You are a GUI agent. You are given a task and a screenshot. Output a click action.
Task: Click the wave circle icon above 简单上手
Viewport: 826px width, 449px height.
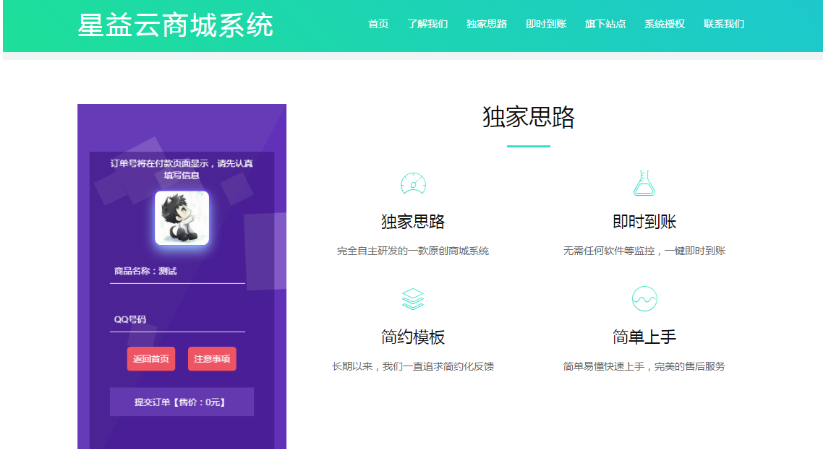pyautogui.click(x=644, y=299)
